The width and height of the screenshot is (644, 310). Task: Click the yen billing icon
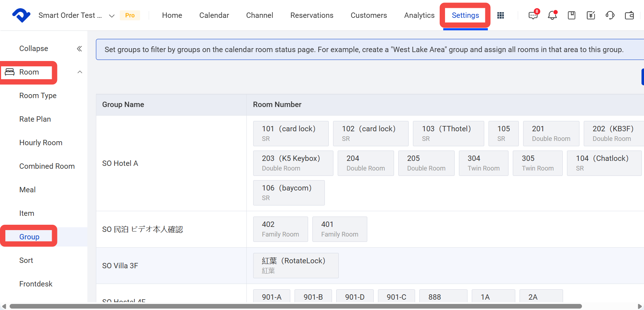[x=591, y=15]
